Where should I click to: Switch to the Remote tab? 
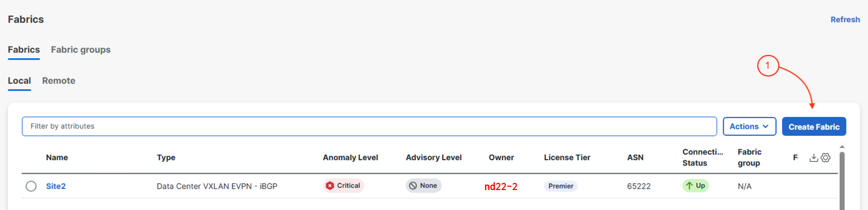pyautogui.click(x=59, y=81)
